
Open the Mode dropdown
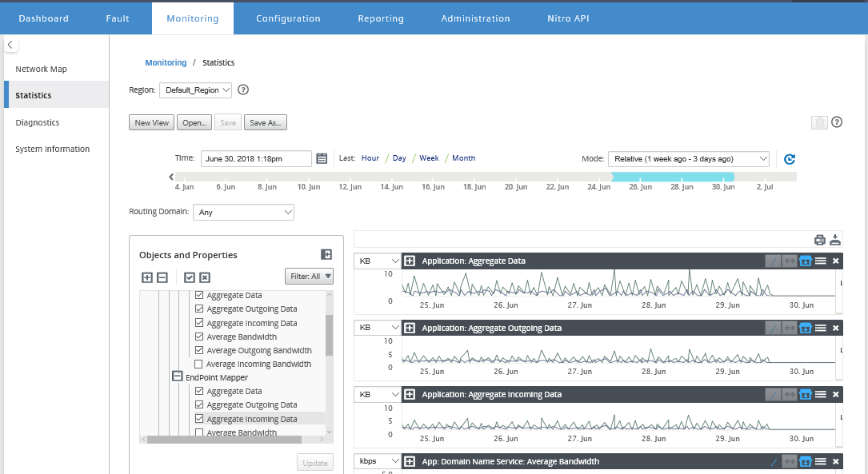(x=689, y=159)
